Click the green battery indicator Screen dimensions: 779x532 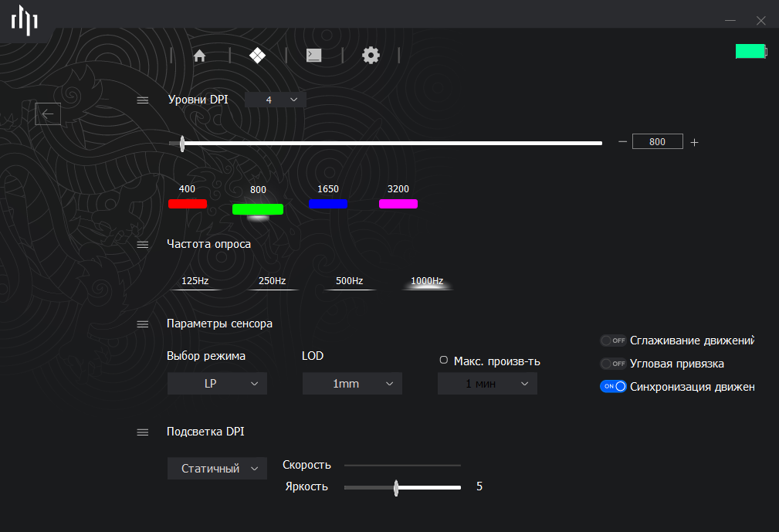coord(751,51)
